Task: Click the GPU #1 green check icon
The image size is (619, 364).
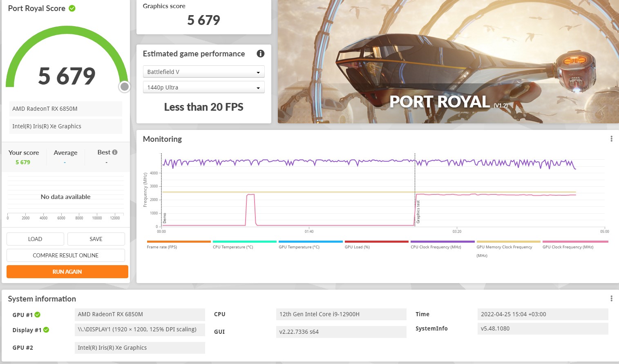Action: [38, 315]
